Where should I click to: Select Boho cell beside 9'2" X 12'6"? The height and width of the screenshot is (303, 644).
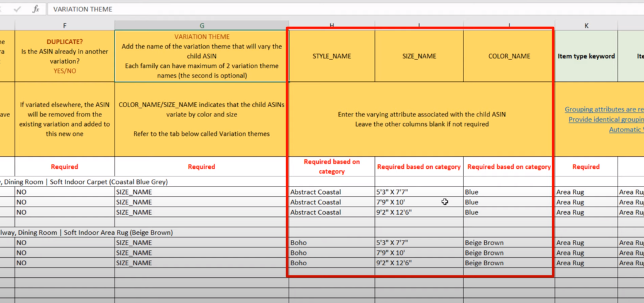click(x=332, y=263)
